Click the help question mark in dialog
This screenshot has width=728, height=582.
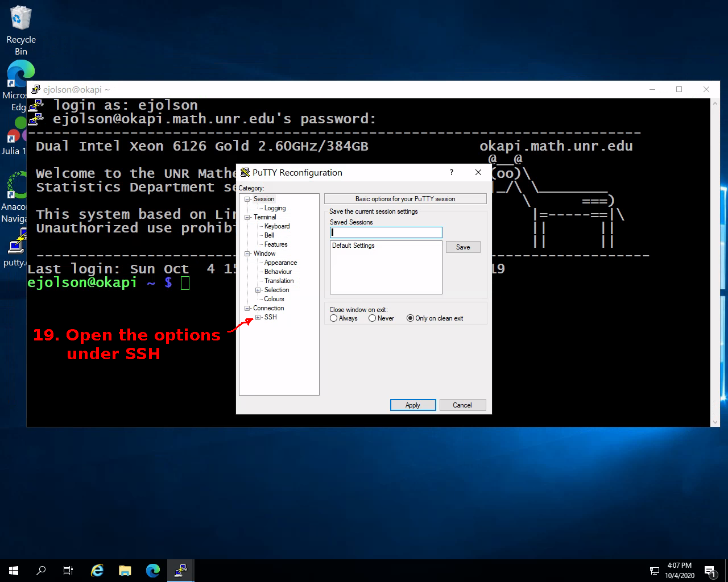[452, 172]
